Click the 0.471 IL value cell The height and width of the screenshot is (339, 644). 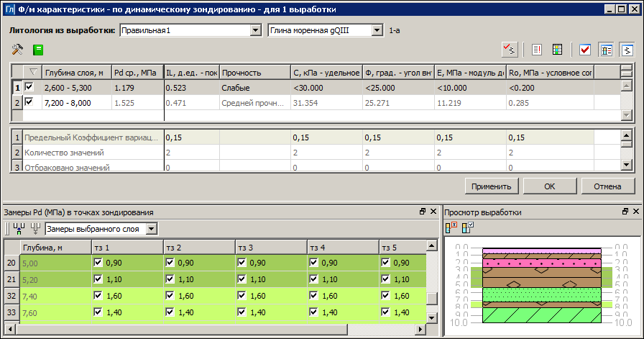(x=191, y=103)
